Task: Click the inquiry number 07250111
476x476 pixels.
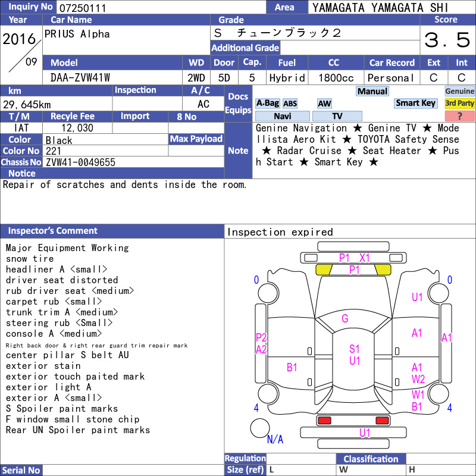Action: (83, 8)
